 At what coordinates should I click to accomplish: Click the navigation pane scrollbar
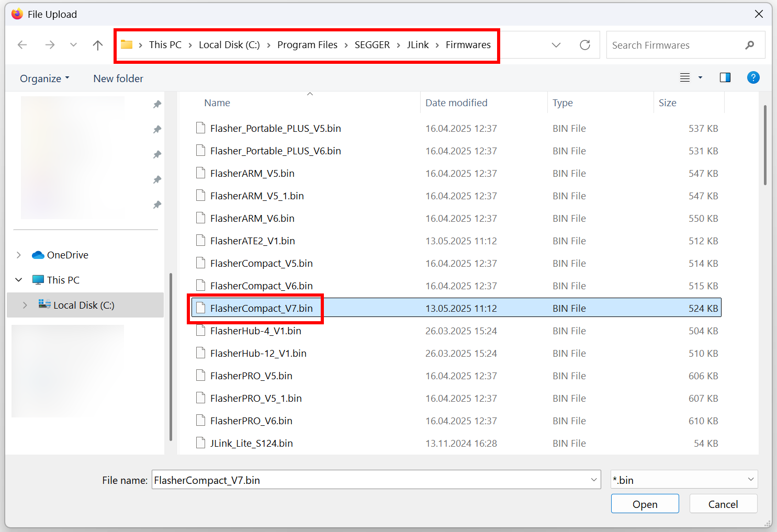(171, 358)
